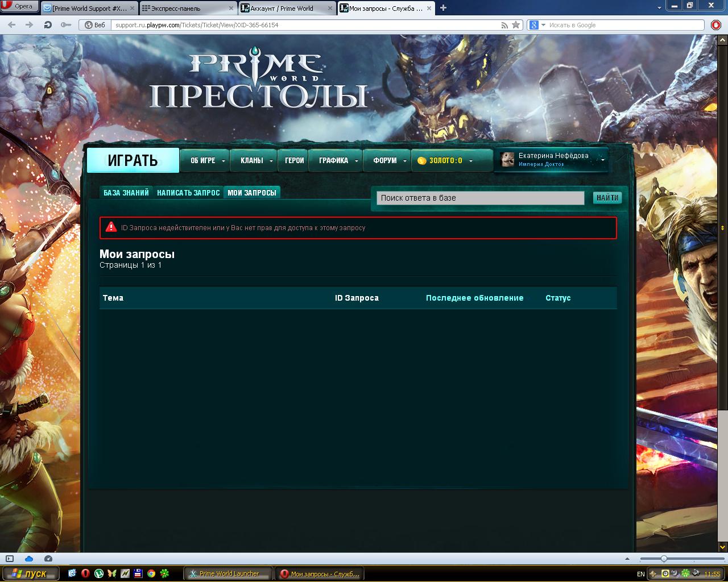728x582 pixels.
Task: Click the НАЙТИ search button
Action: 607,198
